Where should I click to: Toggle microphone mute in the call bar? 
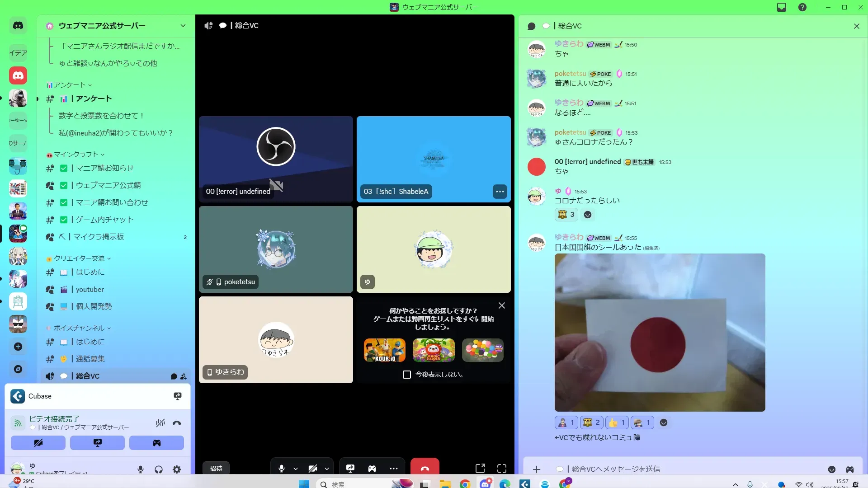(282, 469)
